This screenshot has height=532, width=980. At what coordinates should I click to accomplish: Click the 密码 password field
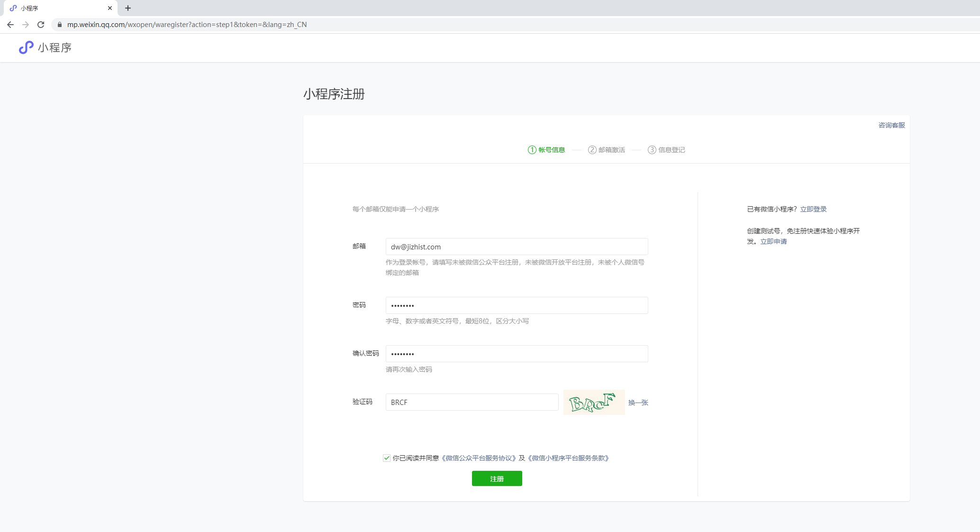(517, 305)
